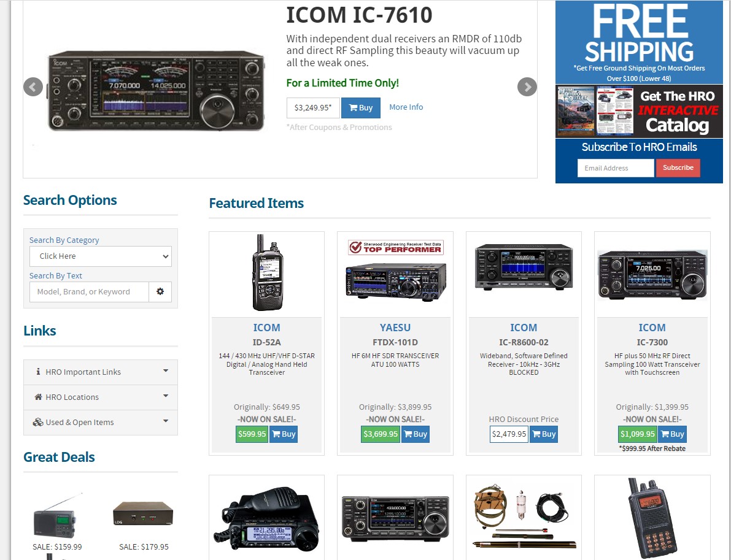Open search settings gear icon

tap(160, 291)
